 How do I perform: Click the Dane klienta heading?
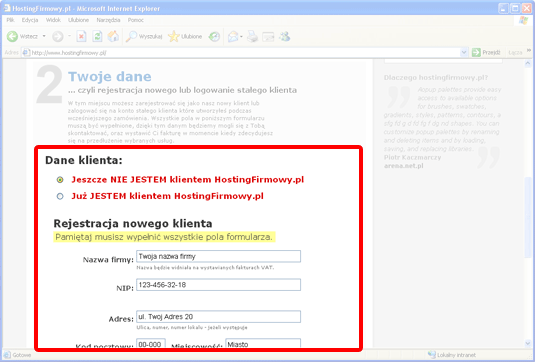pyautogui.click(x=84, y=160)
